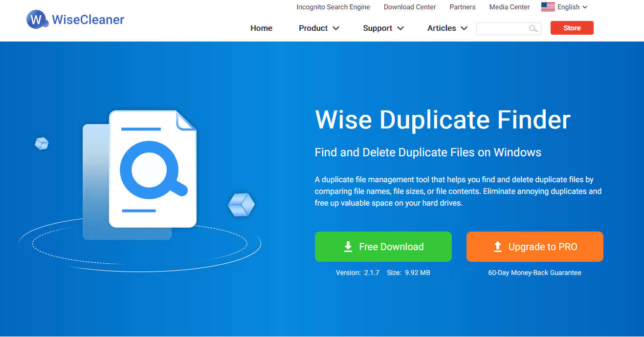Expand the Articles menu chevron
Screen dimensions: 644x337
pyautogui.click(x=464, y=28)
